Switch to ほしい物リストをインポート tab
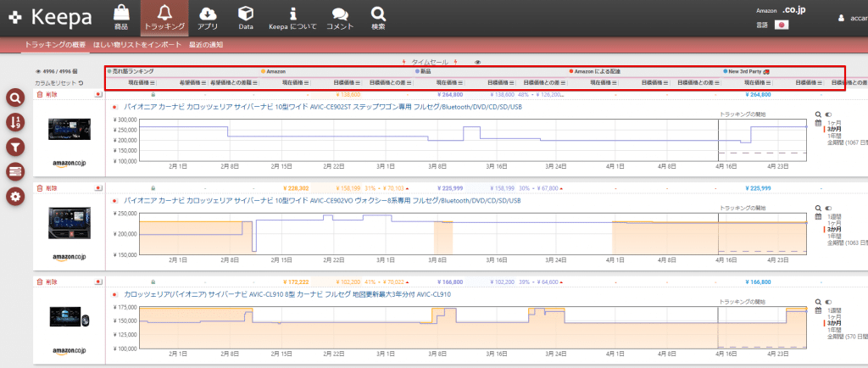This screenshot has width=868, height=368. [136, 44]
